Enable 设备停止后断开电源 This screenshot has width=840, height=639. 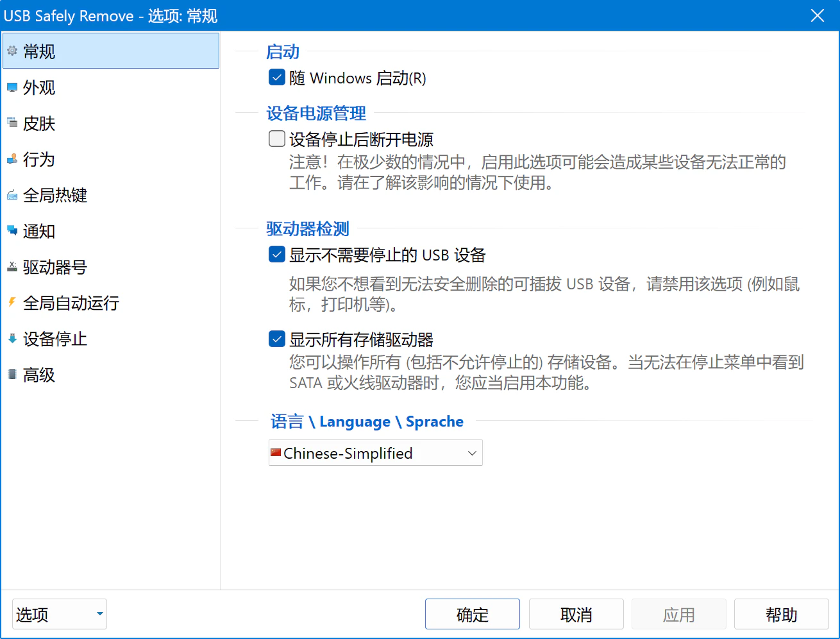(x=277, y=139)
